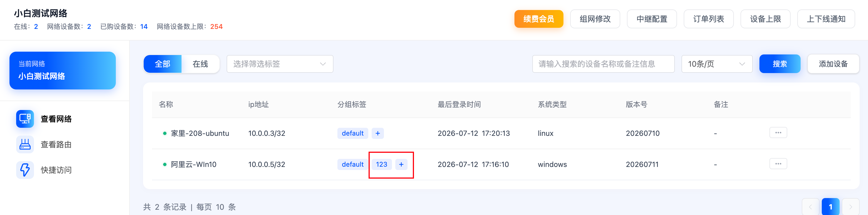This screenshot has height=215, width=868.
Task: Select the 当前网络 小白测试网络 card
Action: click(x=63, y=70)
